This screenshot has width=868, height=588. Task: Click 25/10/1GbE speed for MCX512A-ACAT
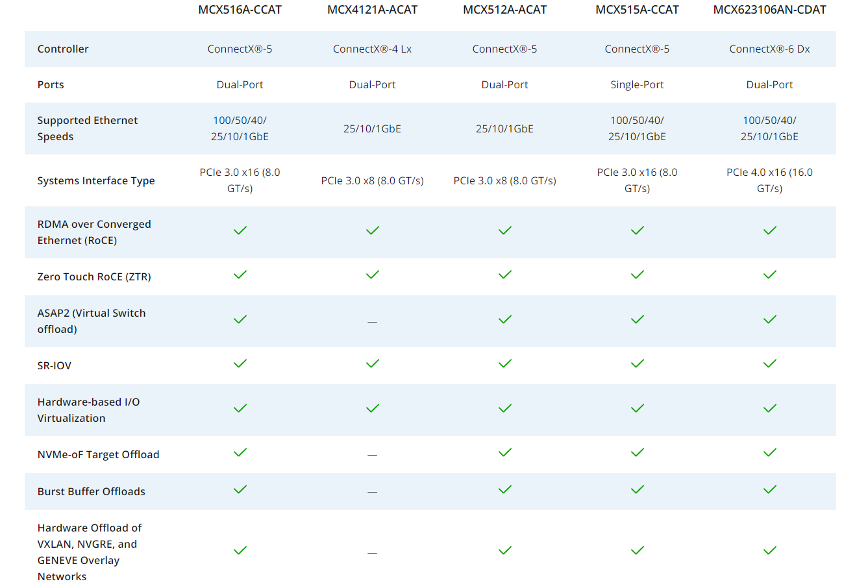click(504, 129)
